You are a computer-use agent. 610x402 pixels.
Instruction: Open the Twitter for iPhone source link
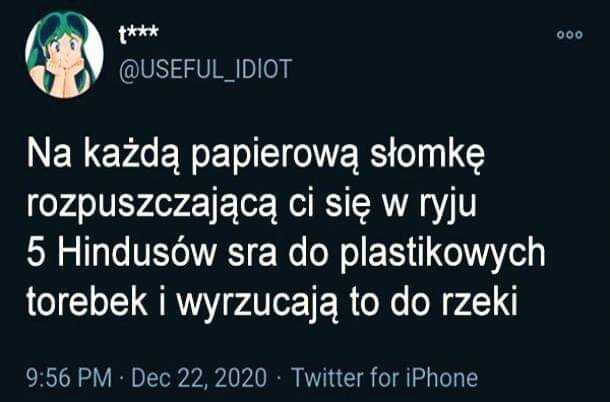(384, 377)
